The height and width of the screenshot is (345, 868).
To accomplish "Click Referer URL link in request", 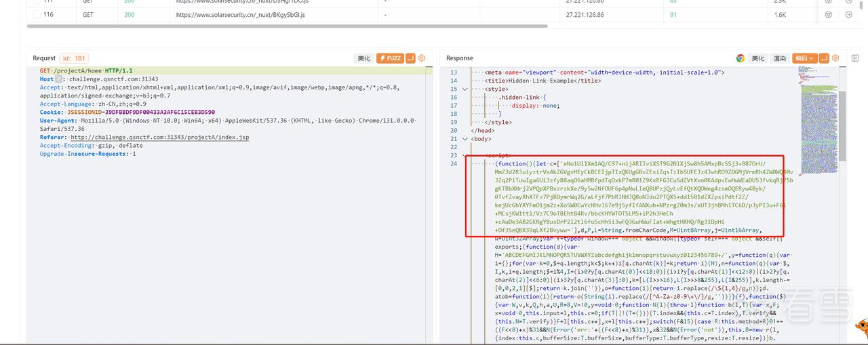I will coord(160,137).
